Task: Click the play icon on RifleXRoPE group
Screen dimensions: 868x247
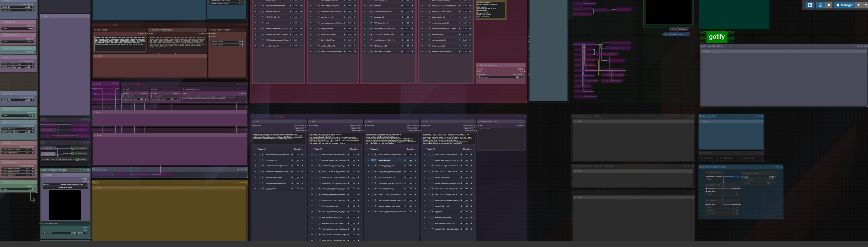Action: coord(755,116)
